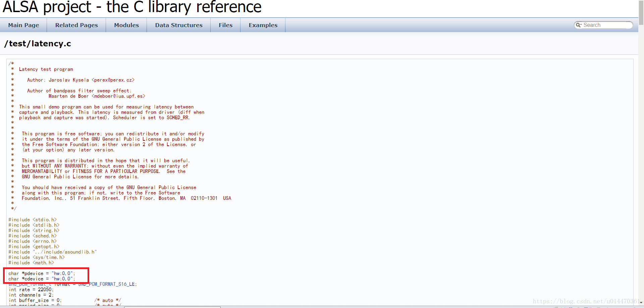Open the Data Structures tab
The image size is (644, 308).
(179, 25)
